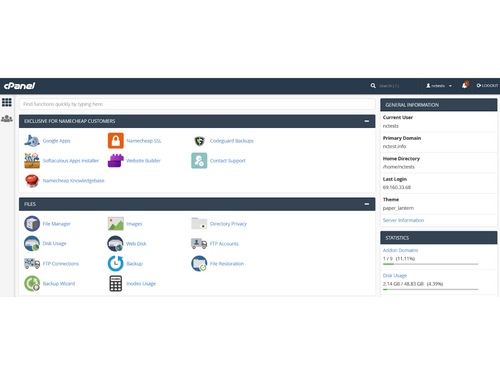This screenshot has width=500, height=375.
Task: Click the Namecheap SSL padlock icon
Action: 116,141
